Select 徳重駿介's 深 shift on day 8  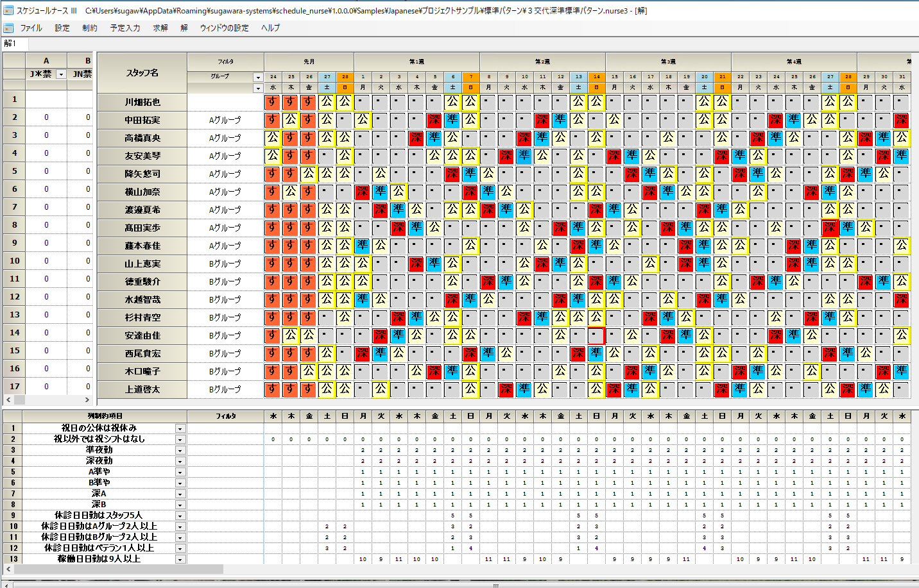click(488, 281)
